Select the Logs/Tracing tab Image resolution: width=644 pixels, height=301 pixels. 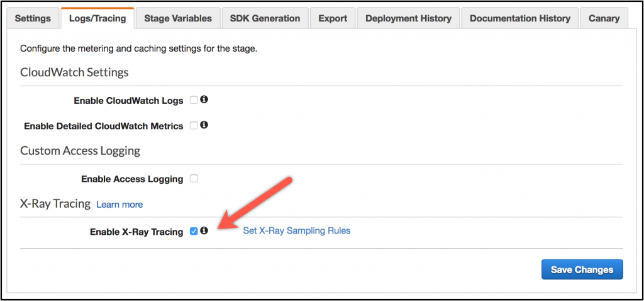97,18
